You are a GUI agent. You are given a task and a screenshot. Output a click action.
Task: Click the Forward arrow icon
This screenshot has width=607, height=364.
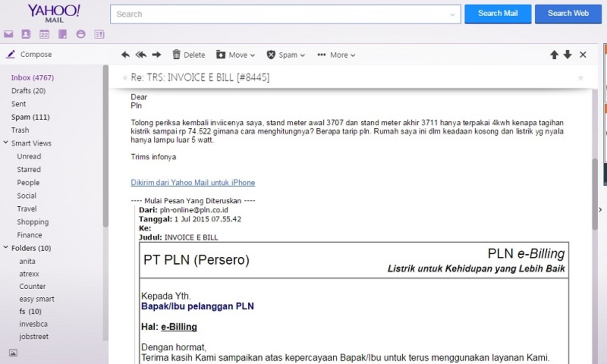(157, 55)
